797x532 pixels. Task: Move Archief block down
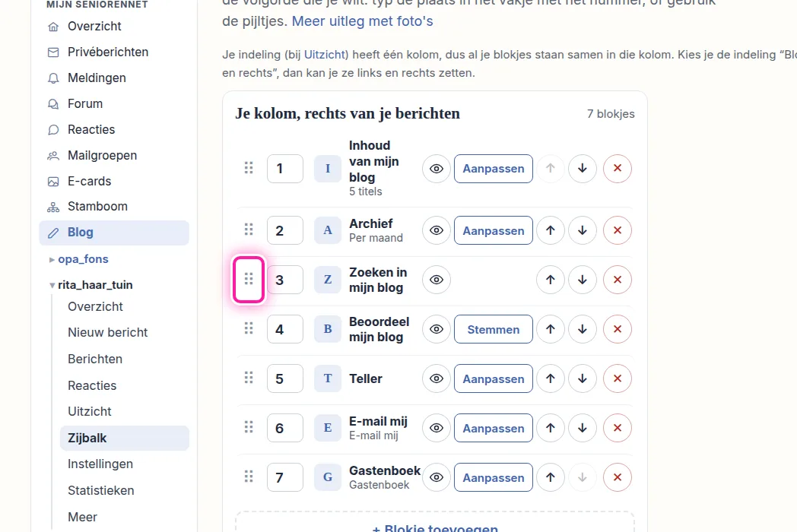coord(583,230)
